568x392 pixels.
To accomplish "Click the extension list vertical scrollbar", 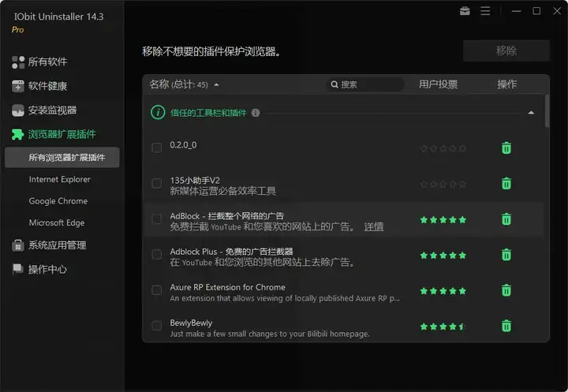I will 547,111.
